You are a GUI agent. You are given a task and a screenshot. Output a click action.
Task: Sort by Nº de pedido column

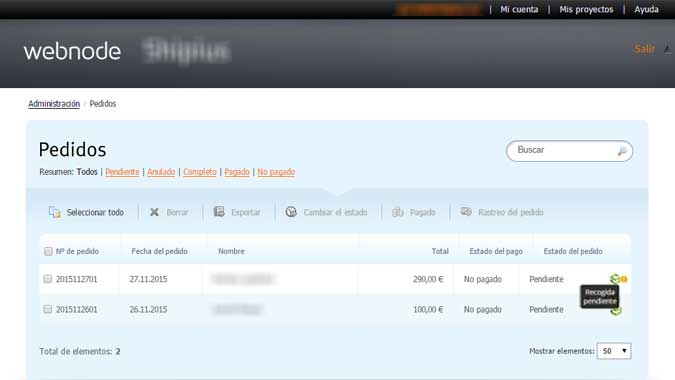[77, 251]
